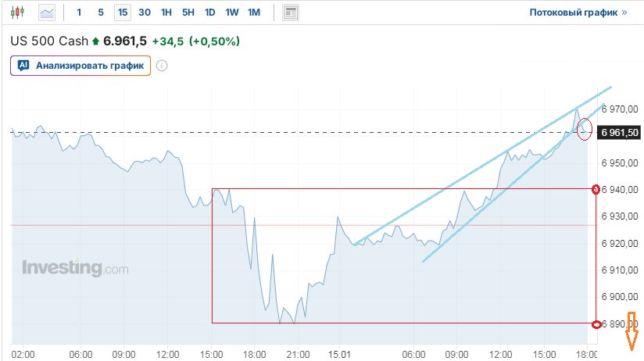
Task: Switch to candlestick chart type
Action: tap(19, 13)
